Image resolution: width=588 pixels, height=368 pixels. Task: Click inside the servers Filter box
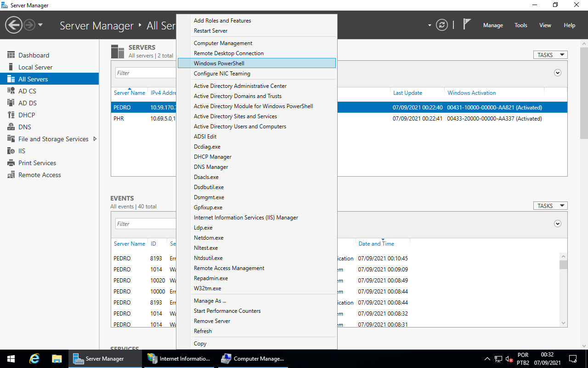[x=146, y=72]
